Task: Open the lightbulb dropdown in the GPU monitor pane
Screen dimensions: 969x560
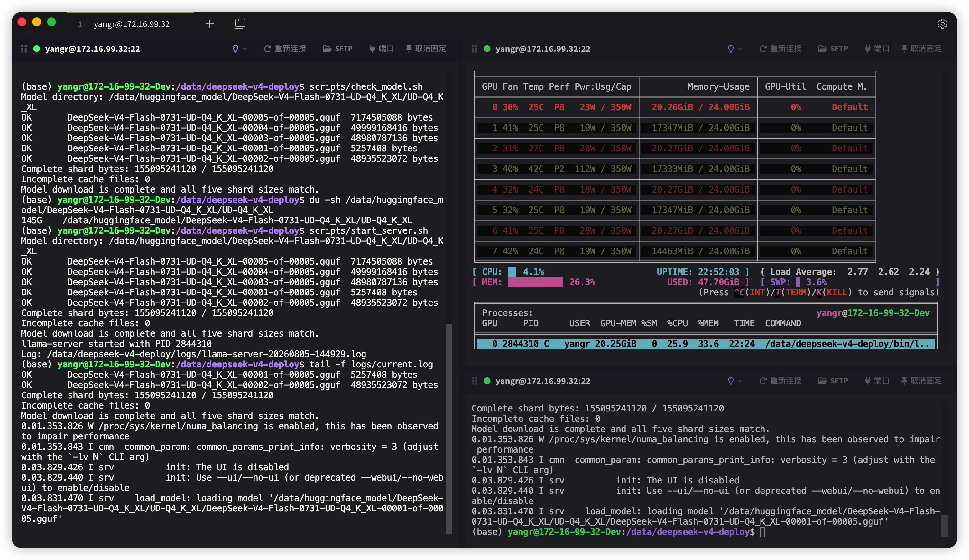Action: (734, 49)
